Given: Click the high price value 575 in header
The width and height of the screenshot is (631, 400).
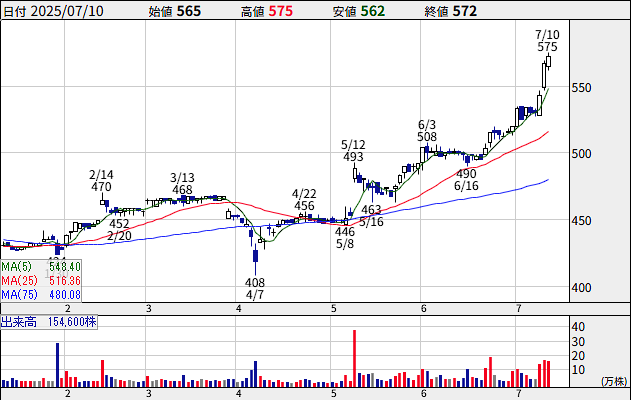Looking at the screenshot, I should [280, 11].
